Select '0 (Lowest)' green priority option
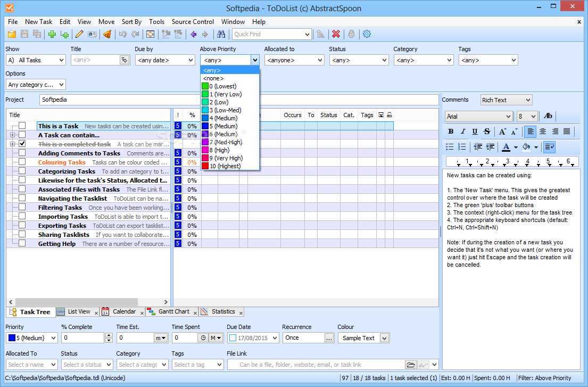Viewport: 588px width, 387px height. [x=230, y=86]
